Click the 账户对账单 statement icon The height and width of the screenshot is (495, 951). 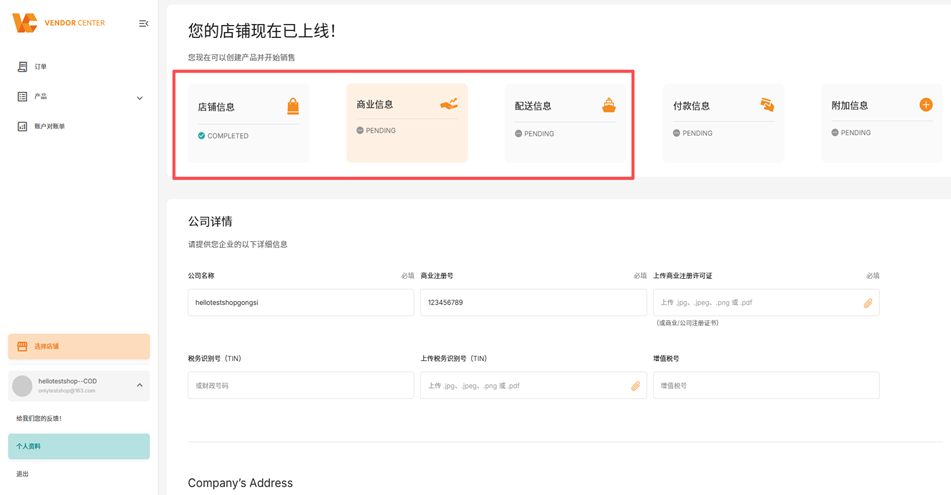[x=22, y=126]
